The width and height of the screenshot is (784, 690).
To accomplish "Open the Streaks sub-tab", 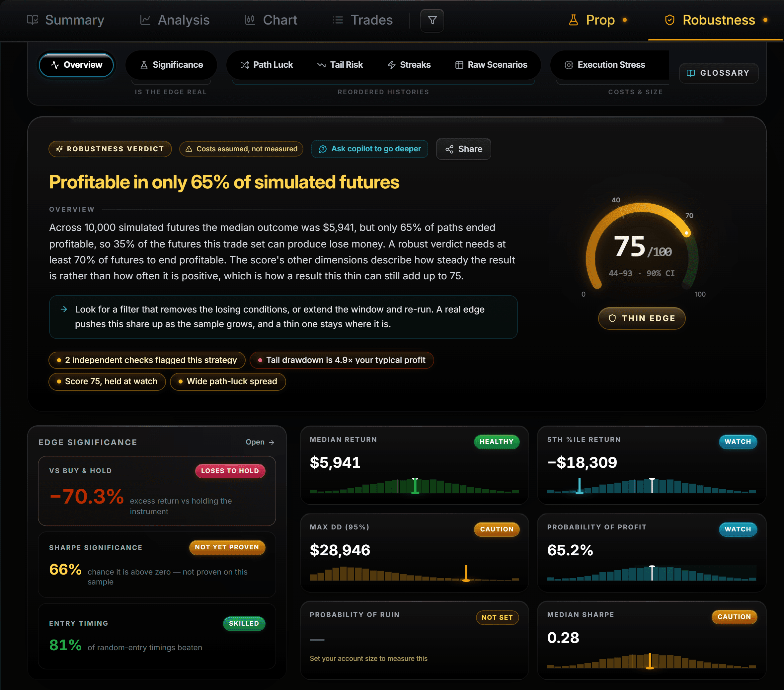I will pyautogui.click(x=409, y=65).
